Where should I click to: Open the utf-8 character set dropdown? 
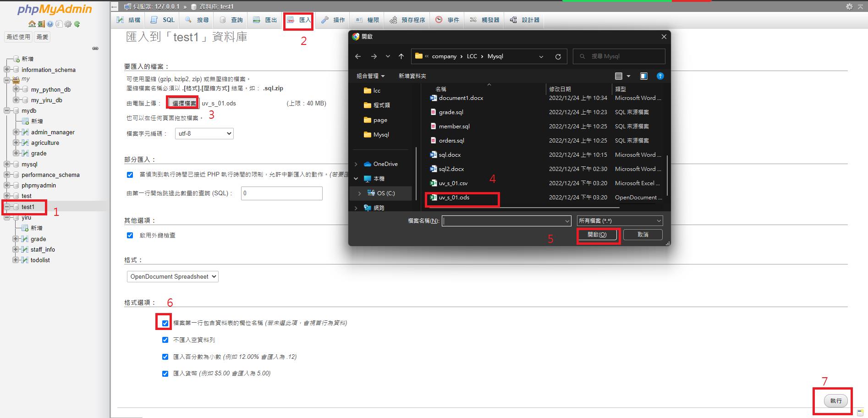click(204, 133)
